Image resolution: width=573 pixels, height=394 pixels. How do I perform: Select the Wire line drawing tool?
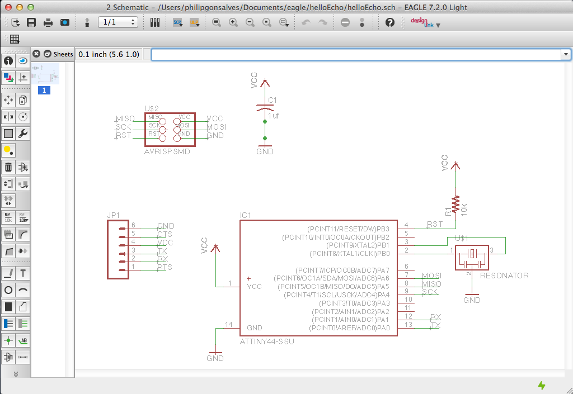[x=8, y=273]
